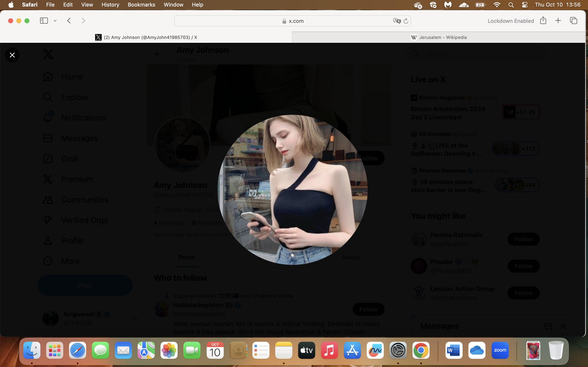Open the Safari share icon
Viewport: 588px width, 367px height.
coord(543,20)
